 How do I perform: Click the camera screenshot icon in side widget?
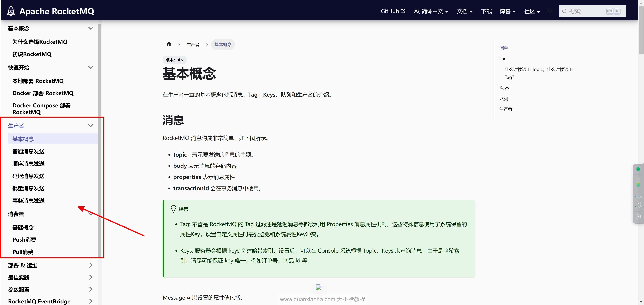click(x=638, y=216)
